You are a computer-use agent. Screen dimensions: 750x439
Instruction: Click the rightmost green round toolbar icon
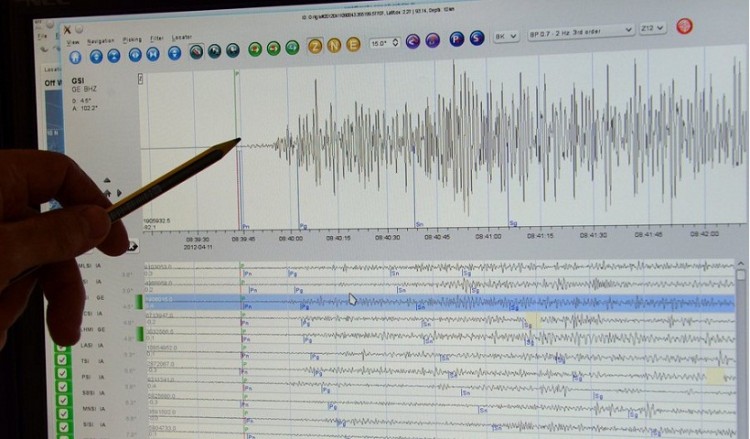pos(292,46)
